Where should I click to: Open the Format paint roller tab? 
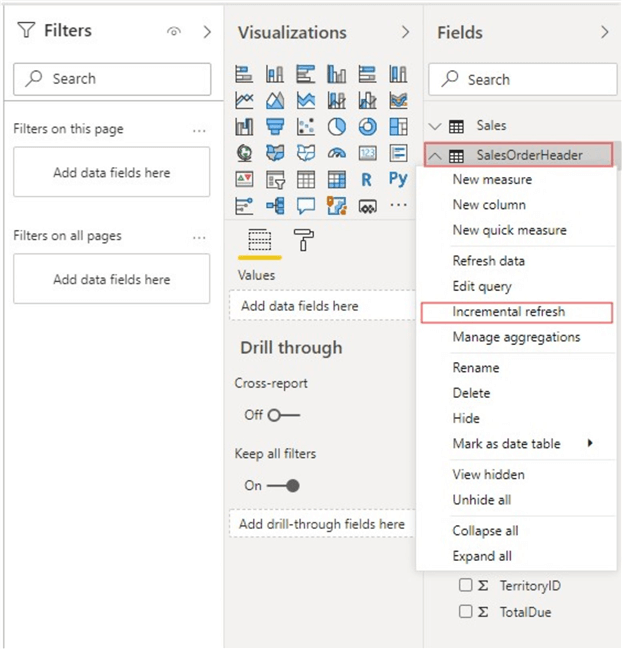point(303,239)
